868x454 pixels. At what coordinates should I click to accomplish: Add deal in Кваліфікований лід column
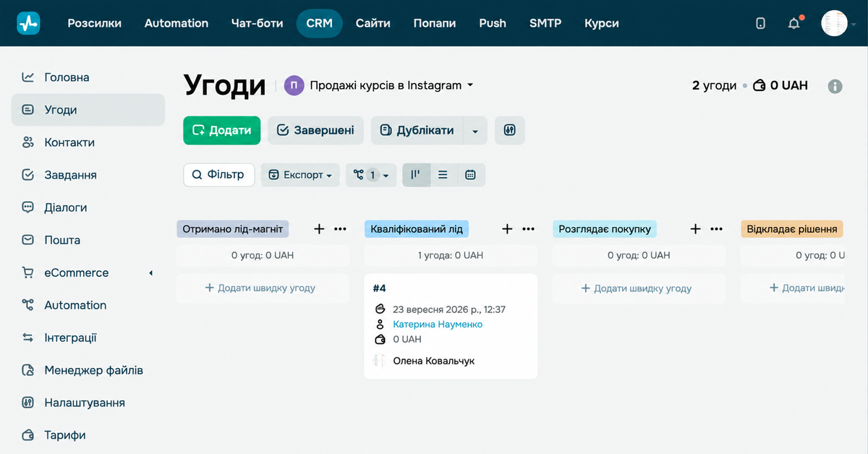507,229
